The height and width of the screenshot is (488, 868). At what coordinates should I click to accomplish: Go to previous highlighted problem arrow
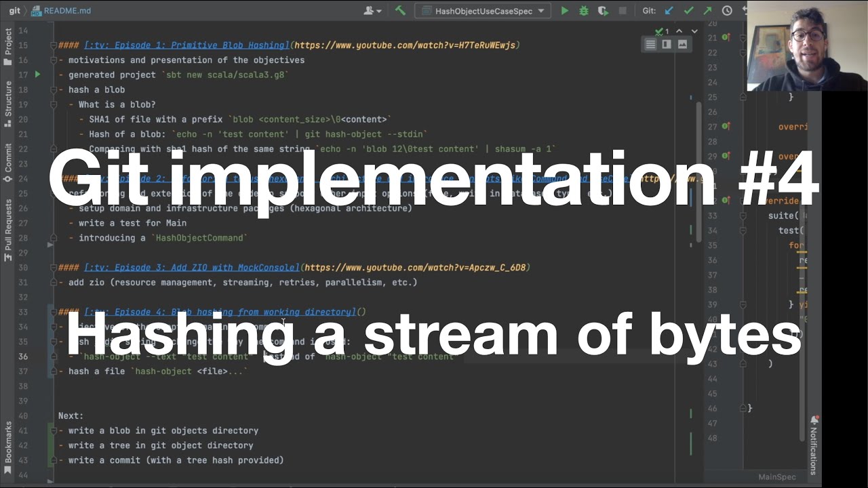click(x=677, y=31)
